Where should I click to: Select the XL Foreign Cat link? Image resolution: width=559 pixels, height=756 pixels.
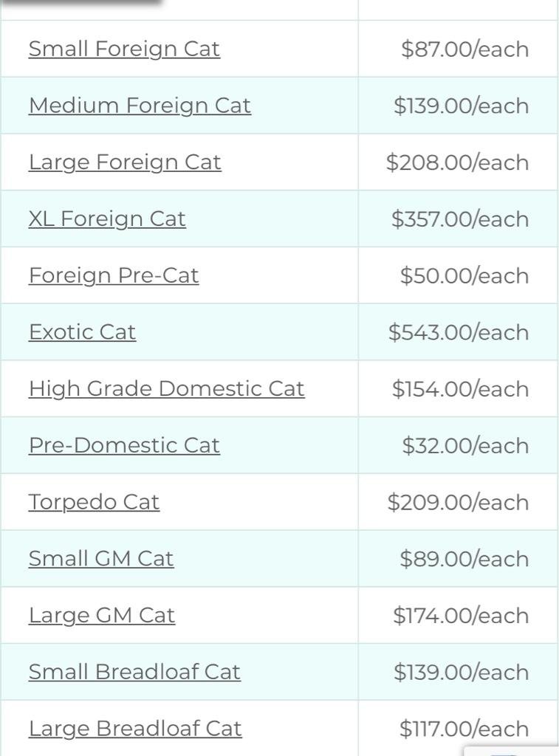click(x=107, y=219)
